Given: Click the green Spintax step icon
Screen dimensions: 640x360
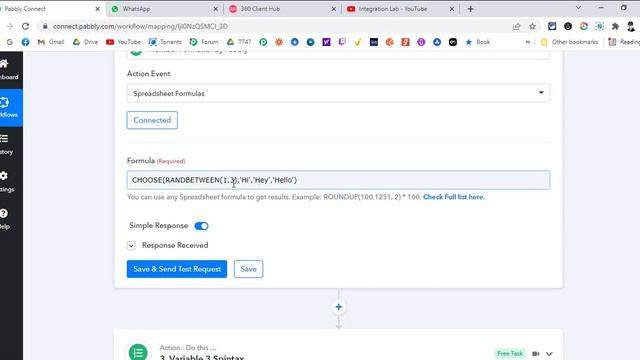Looking at the screenshot, I should tap(138, 352).
